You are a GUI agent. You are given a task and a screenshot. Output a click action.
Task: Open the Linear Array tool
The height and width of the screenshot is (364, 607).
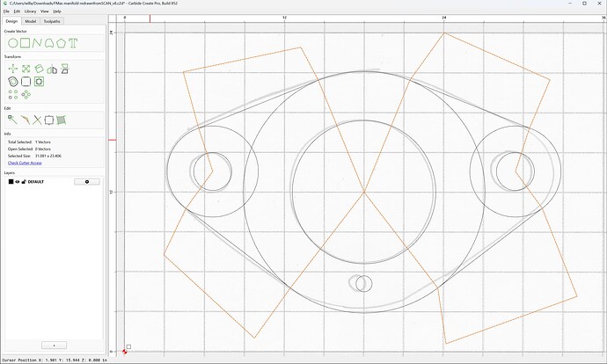point(13,94)
